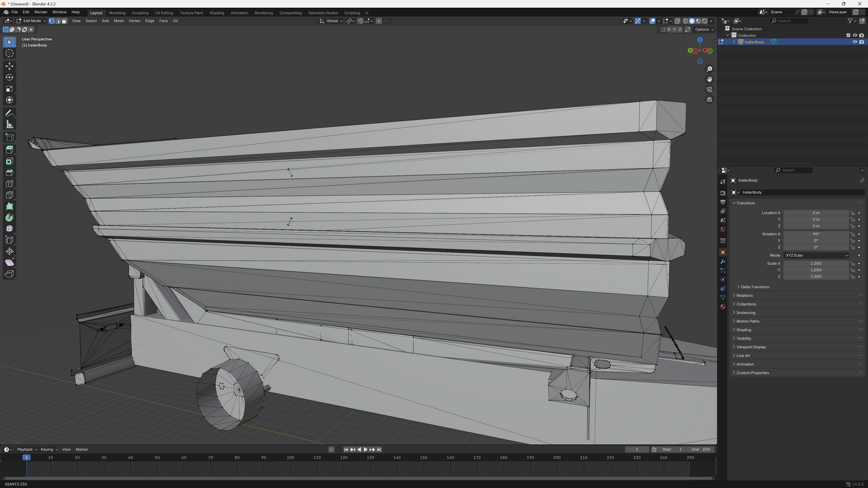Open the Mesh menu in viewport header
The width and height of the screenshot is (868, 488).
click(119, 21)
